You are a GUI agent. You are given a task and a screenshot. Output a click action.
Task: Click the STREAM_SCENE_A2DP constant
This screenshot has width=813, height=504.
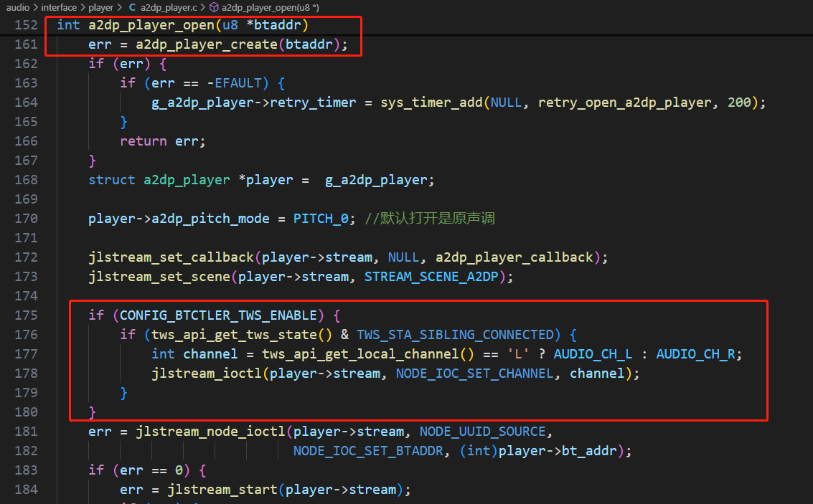(431, 277)
